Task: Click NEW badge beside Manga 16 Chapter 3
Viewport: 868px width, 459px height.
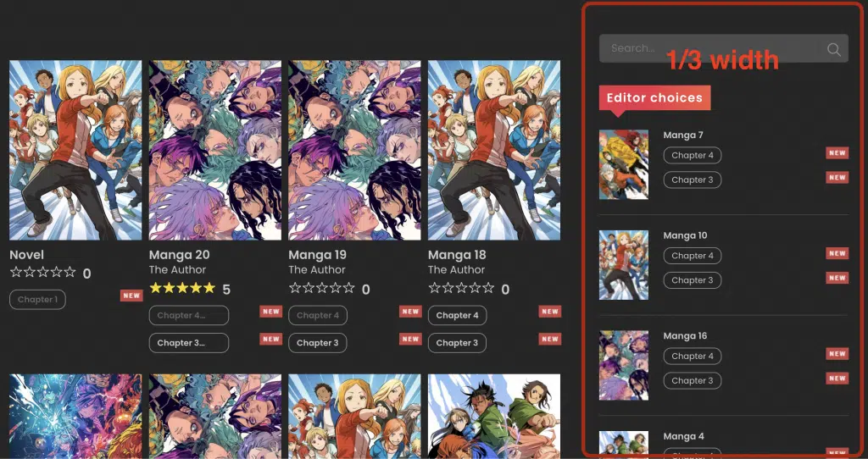Action: 837,378
